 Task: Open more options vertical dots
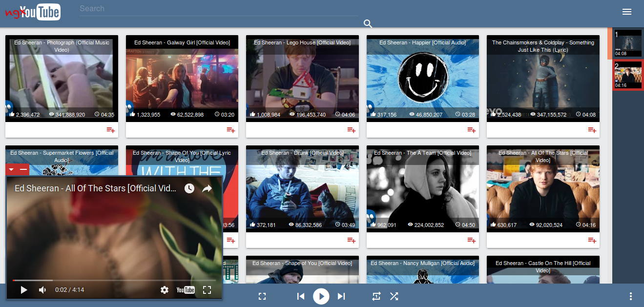[631, 296]
